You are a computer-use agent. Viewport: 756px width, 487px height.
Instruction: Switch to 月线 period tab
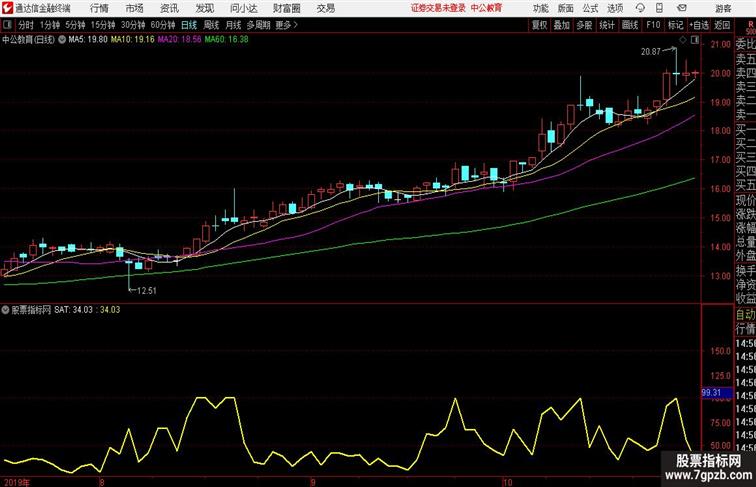pos(233,25)
